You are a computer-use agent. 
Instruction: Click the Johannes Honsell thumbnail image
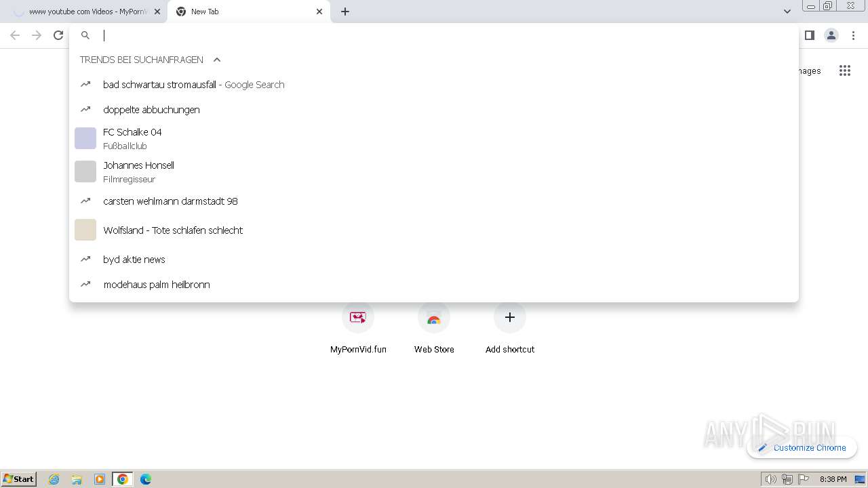(85, 171)
